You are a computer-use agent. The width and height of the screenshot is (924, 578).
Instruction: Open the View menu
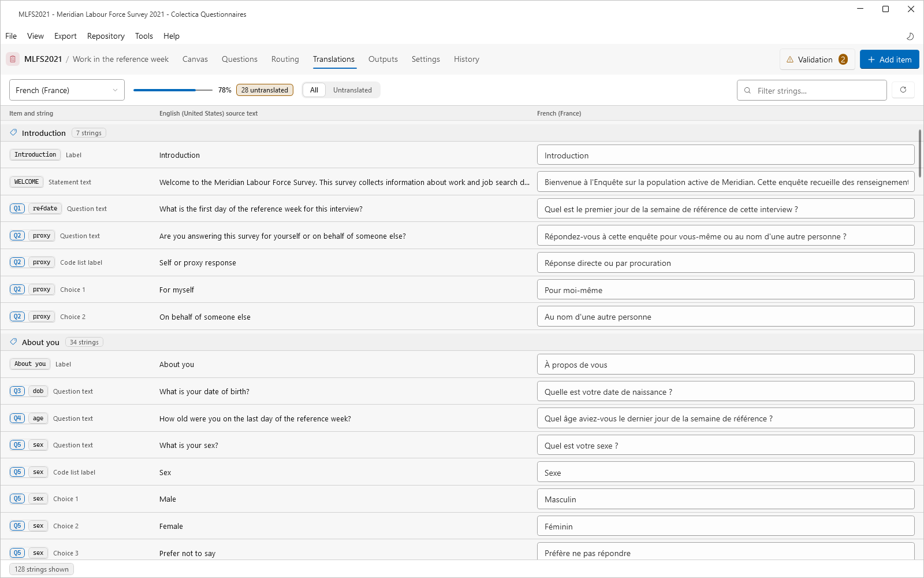(35, 36)
